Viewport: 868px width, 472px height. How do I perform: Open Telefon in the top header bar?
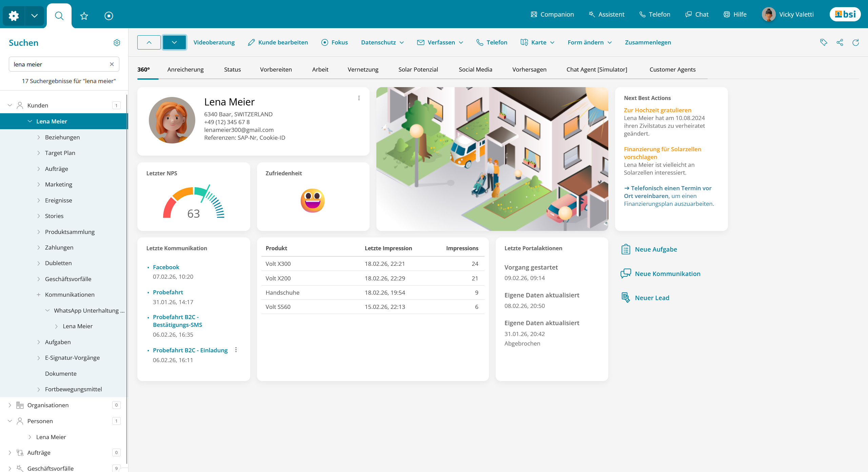point(655,14)
